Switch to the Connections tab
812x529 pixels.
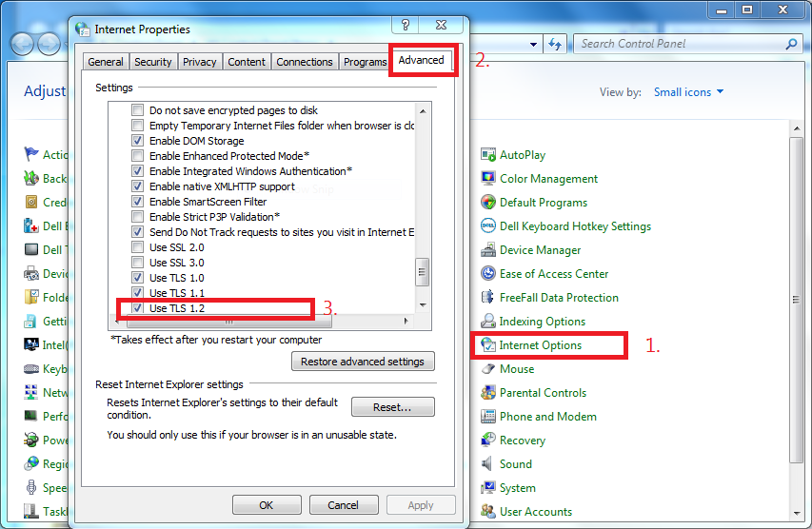tap(305, 62)
